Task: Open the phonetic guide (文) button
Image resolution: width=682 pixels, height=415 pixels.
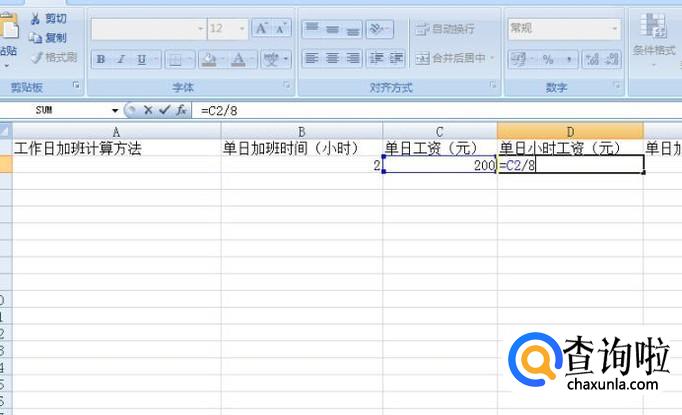Action: (x=271, y=59)
